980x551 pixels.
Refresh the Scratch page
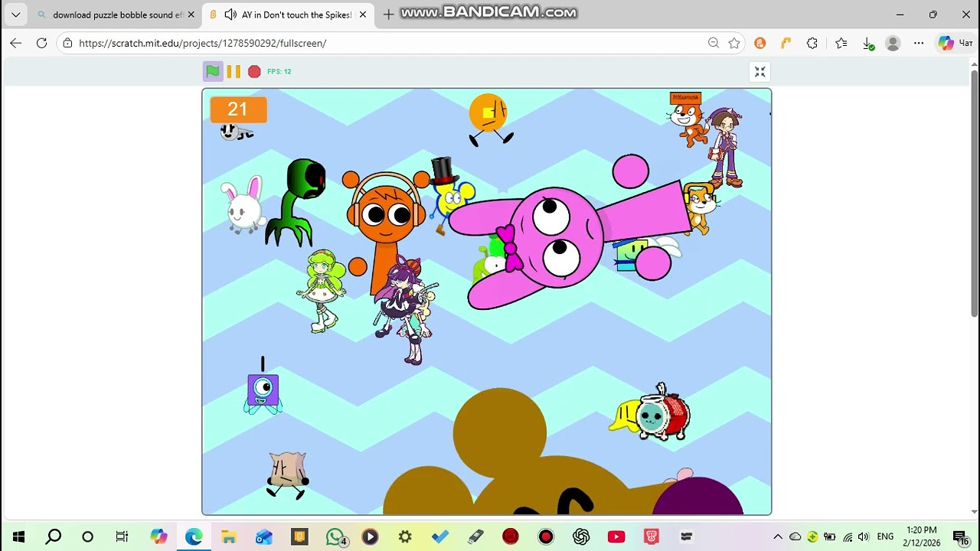42,43
